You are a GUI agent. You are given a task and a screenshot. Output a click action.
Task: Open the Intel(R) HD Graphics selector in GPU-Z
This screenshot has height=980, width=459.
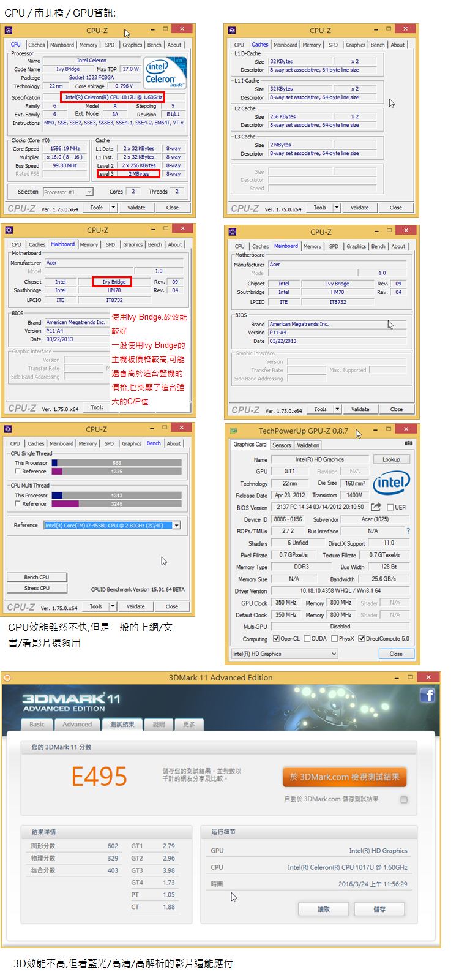click(285, 654)
